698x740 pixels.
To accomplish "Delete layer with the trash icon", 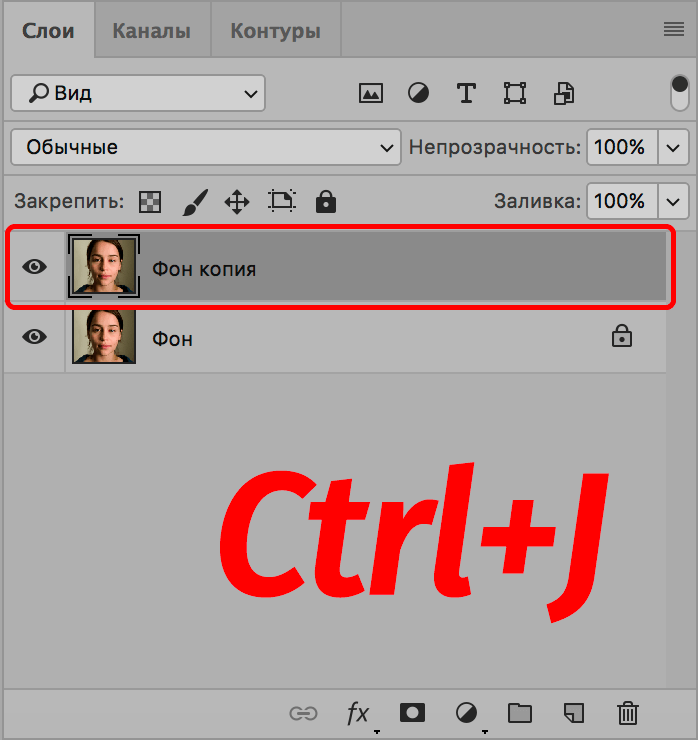I will point(628,713).
